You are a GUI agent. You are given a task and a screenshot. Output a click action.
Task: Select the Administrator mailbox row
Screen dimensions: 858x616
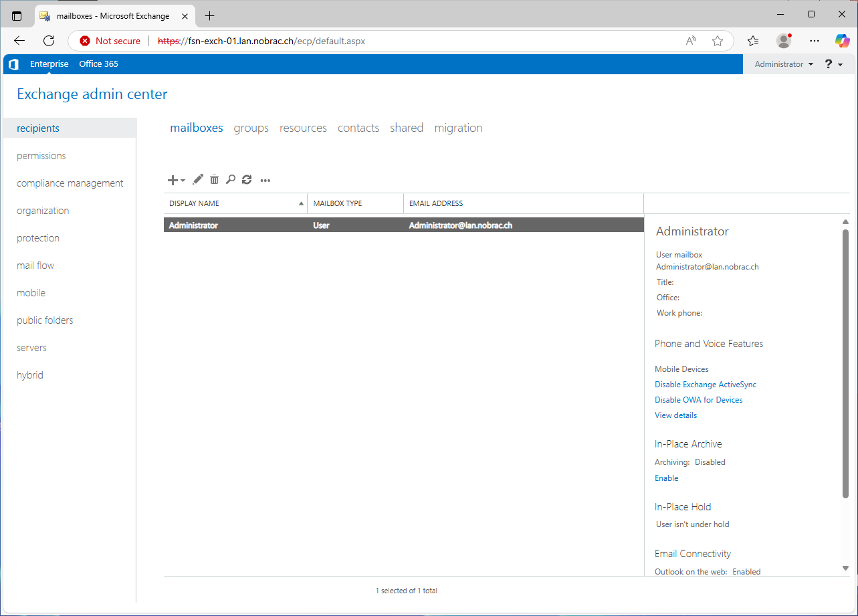403,225
